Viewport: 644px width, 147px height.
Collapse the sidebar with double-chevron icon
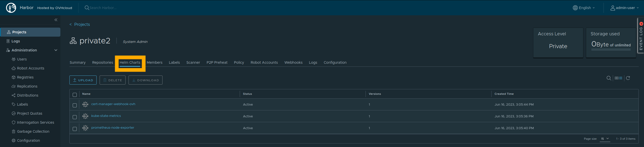(56, 20)
